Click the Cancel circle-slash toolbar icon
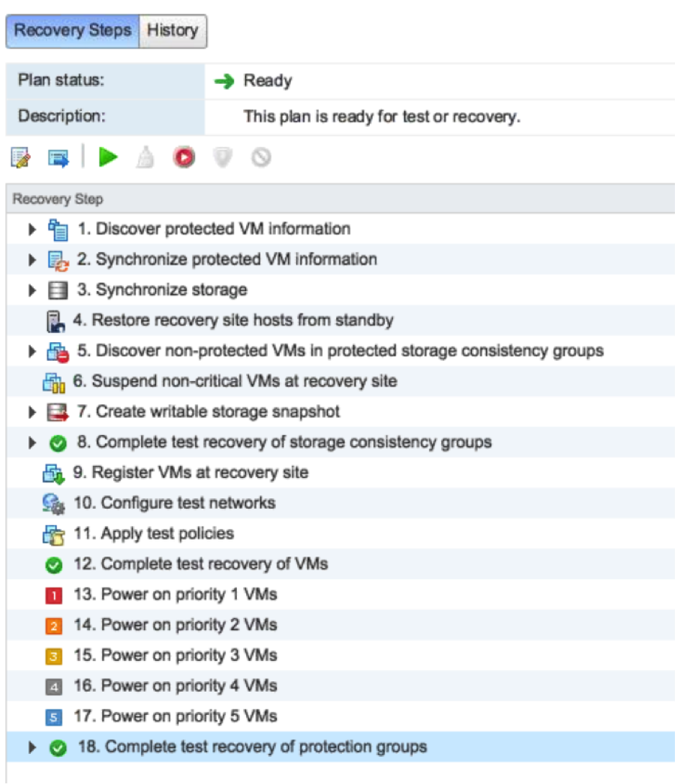 [x=261, y=158]
